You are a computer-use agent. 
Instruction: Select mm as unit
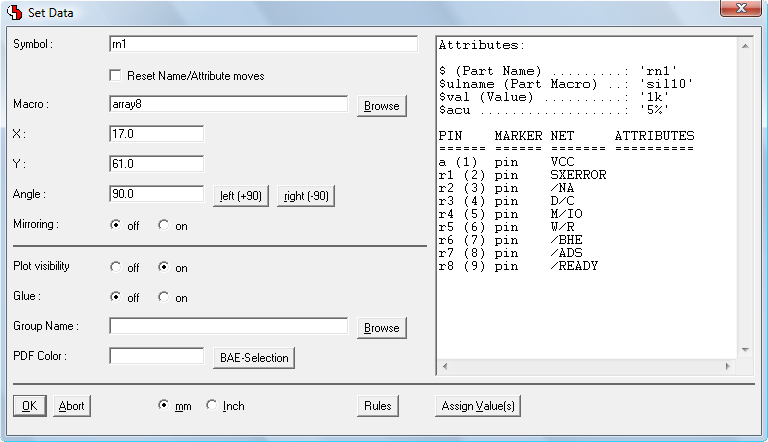pyautogui.click(x=164, y=406)
